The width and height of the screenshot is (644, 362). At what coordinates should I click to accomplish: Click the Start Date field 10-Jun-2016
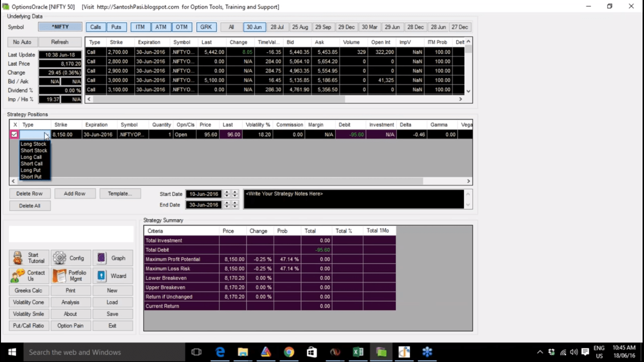pyautogui.click(x=204, y=194)
